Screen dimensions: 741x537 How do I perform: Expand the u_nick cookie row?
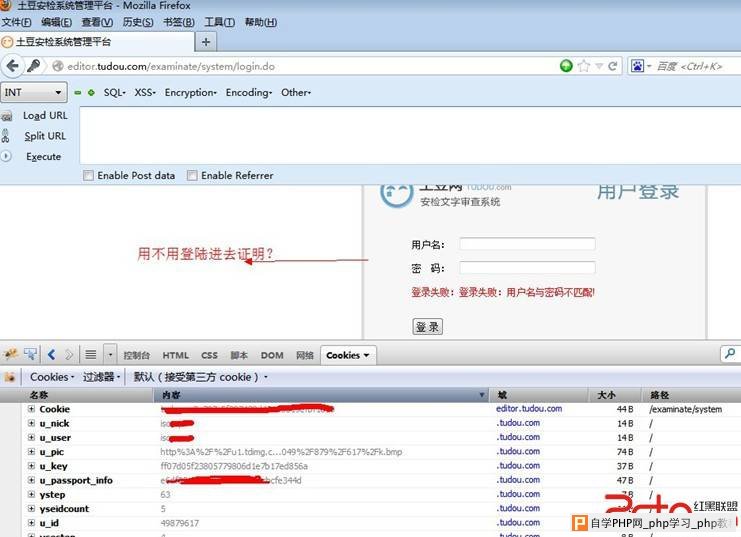click(x=31, y=423)
